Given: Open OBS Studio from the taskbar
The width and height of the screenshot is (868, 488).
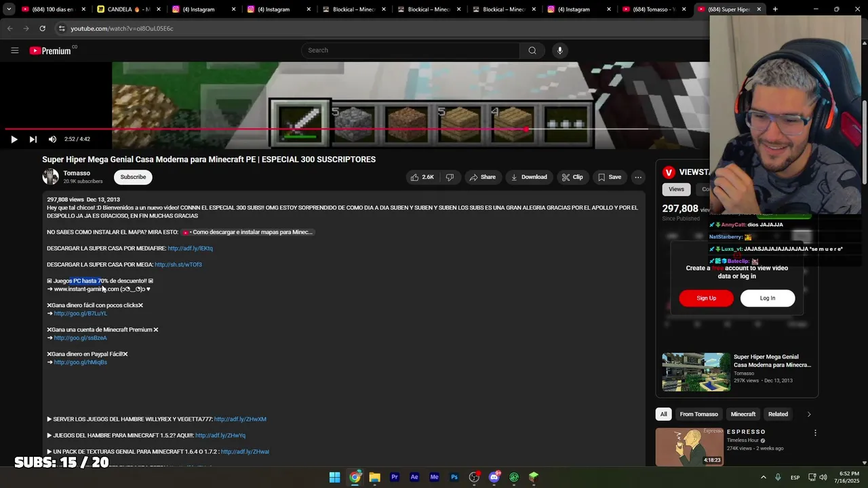Looking at the screenshot, I should (474, 477).
